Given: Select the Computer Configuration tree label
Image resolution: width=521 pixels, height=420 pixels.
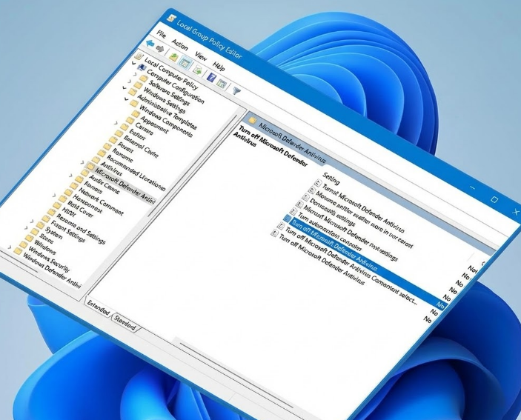Looking at the screenshot, I should [x=176, y=87].
